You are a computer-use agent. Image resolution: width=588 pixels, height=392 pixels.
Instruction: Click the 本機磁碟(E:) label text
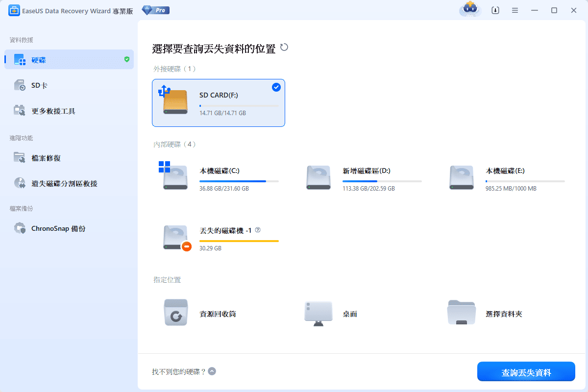[x=505, y=171]
